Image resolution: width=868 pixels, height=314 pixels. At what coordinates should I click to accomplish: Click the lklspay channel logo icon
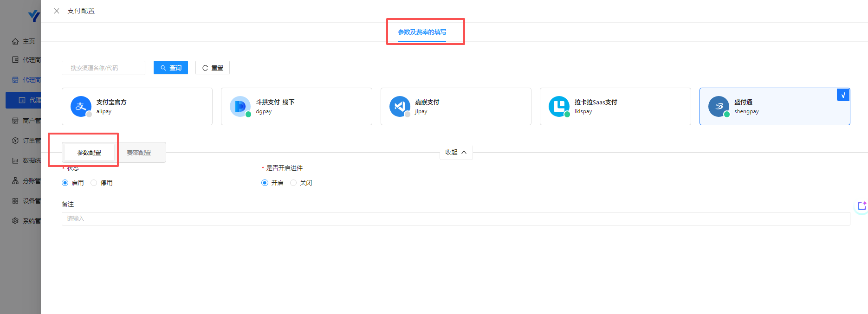click(559, 106)
